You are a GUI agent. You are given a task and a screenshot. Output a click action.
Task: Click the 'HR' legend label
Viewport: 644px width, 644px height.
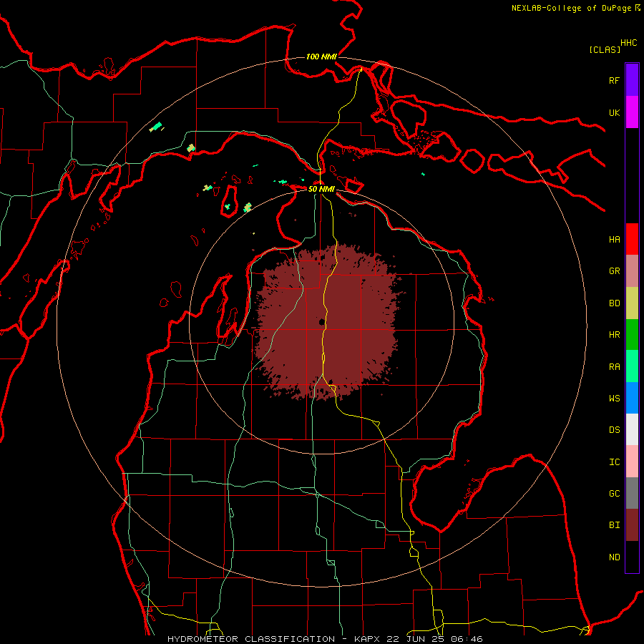[614, 335]
